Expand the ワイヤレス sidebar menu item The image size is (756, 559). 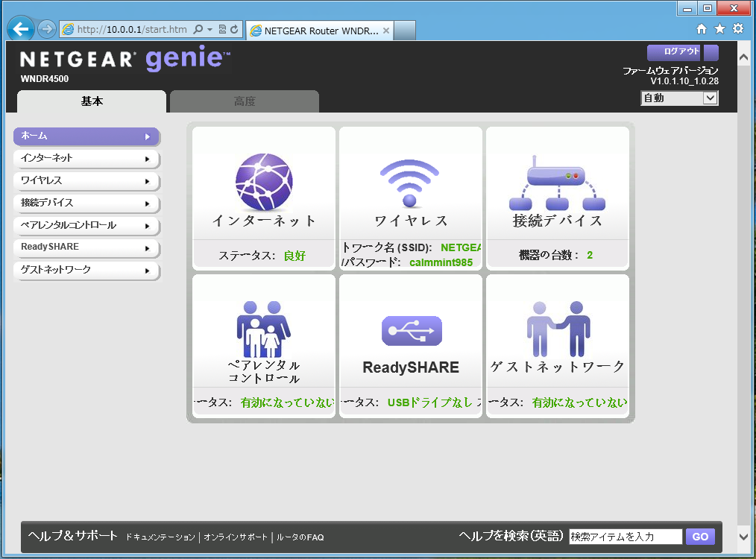(x=86, y=180)
